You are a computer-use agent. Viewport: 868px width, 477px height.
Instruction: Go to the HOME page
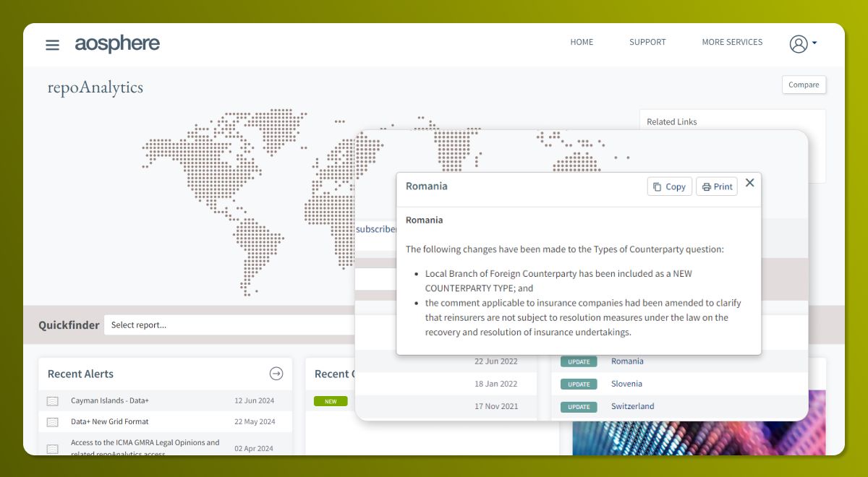point(581,42)
